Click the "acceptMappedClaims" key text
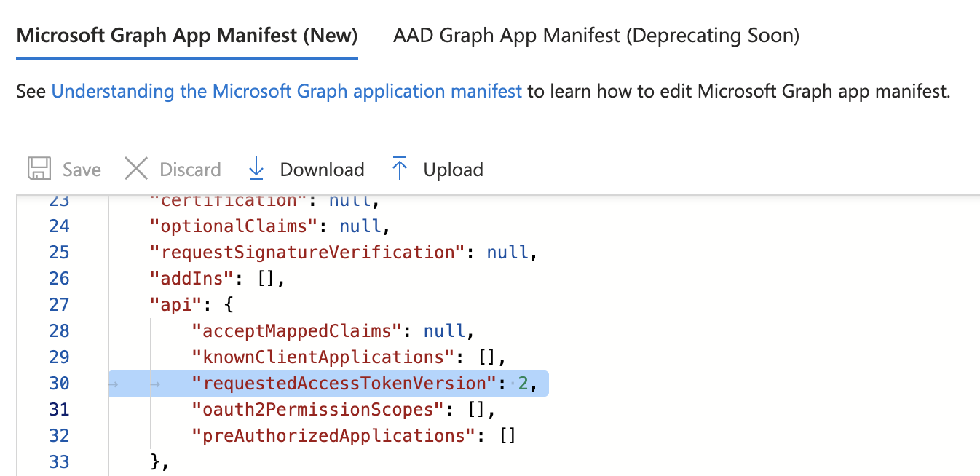The width and height of the screenshot is (980, 476). click(297, 330)
